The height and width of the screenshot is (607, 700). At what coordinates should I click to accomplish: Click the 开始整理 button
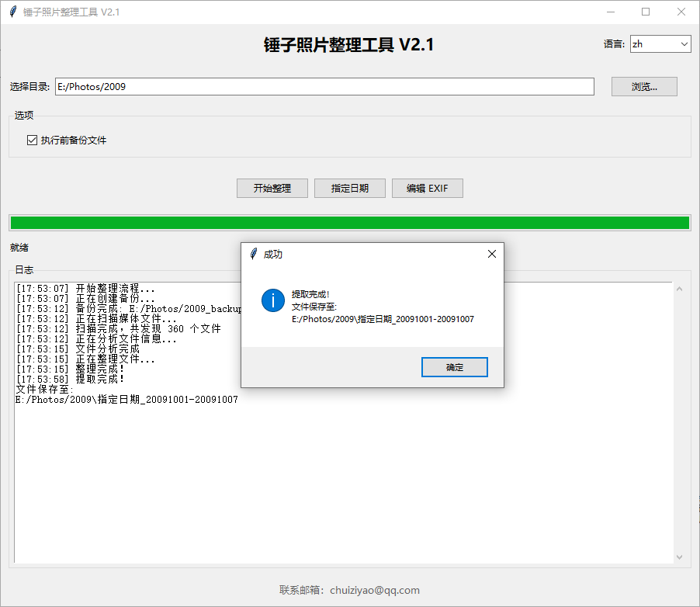(x=272, y=188)
